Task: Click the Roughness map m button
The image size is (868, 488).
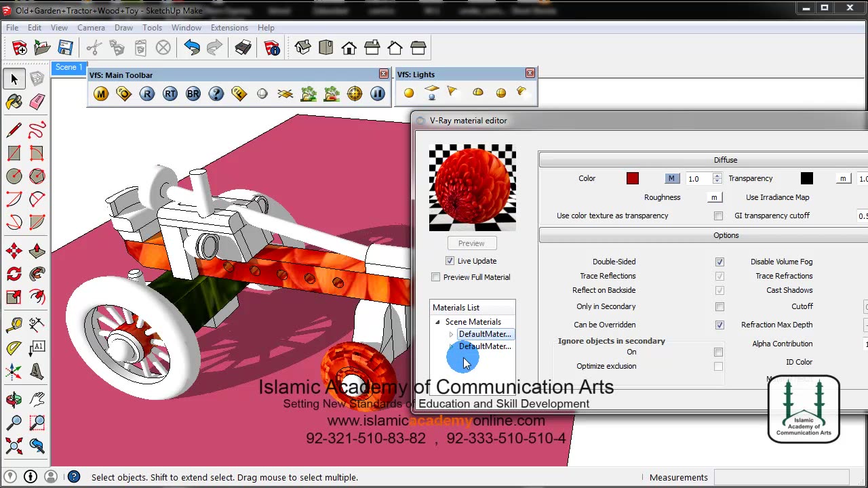Action: [714, 198]
